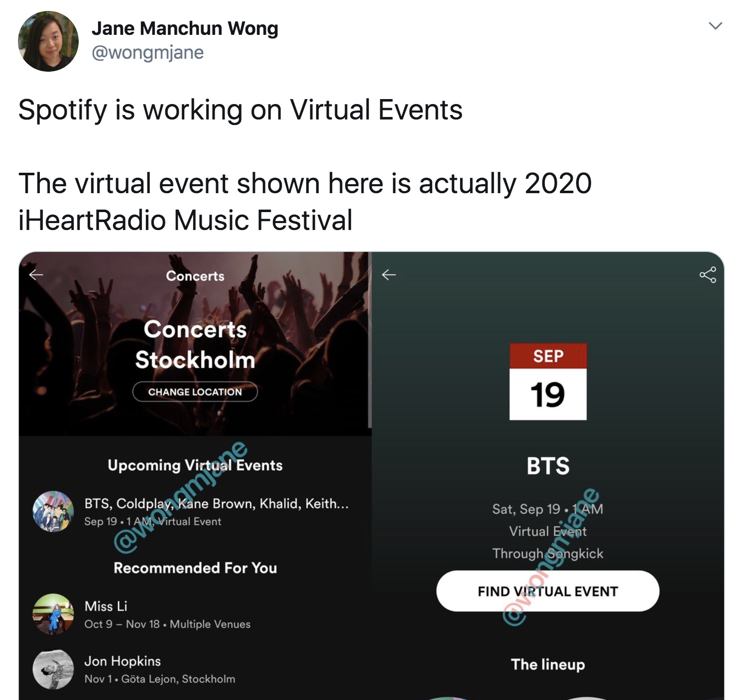This screenshot has width=741, height=700.
Task: Go back using the Concerts screen arrow
Action: (x=36, y=275)
